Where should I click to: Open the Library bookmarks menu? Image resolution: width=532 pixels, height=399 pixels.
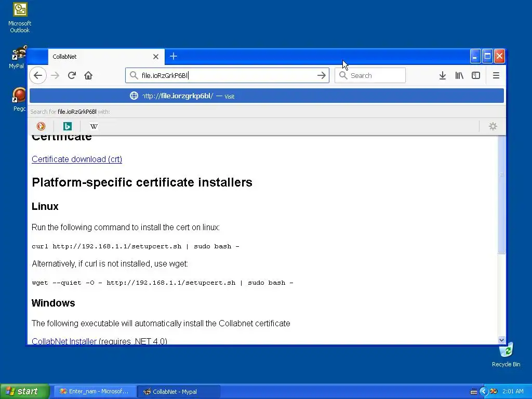pyautogui.click(x=459, y=75)
